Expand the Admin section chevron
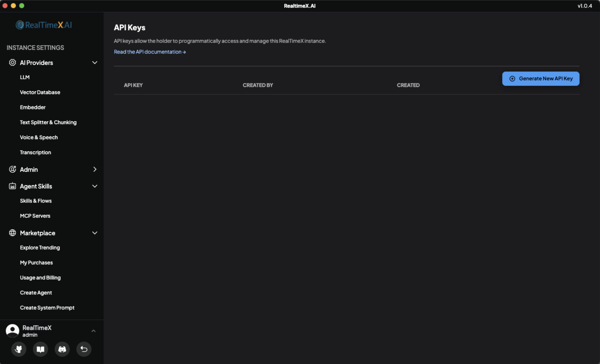The width and height of the screenshot is (600, 364). point(95,169)
